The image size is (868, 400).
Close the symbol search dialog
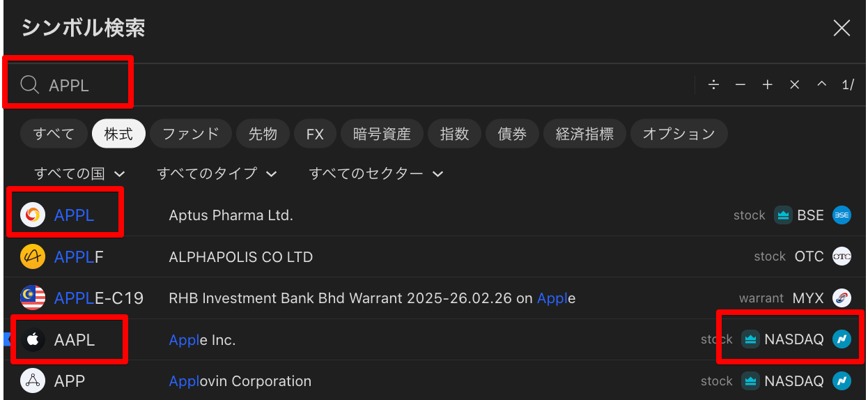(842, 28)
